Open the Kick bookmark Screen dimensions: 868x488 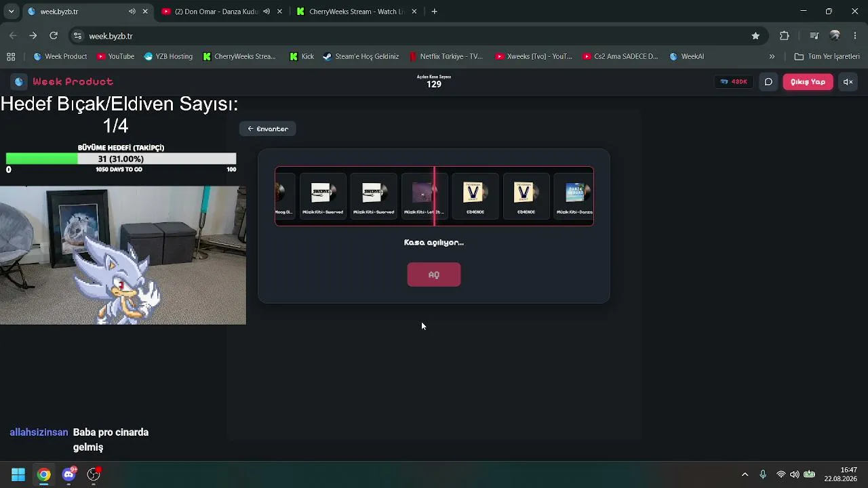(302, 56)
